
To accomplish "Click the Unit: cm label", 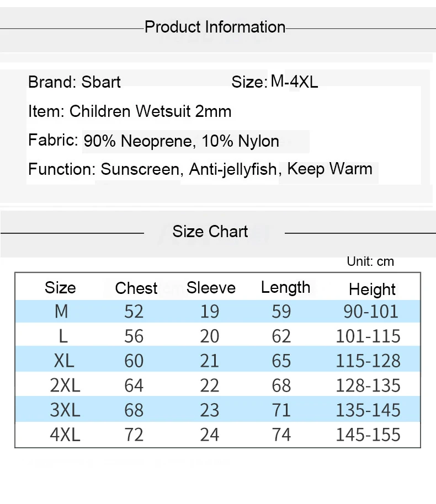I will pyautogui.click(x=370, y=261).
